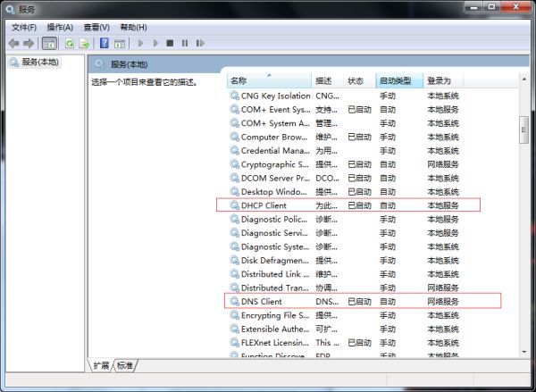Click the Export List toolbar icon

pyautogui.click(x=84, y=43)
